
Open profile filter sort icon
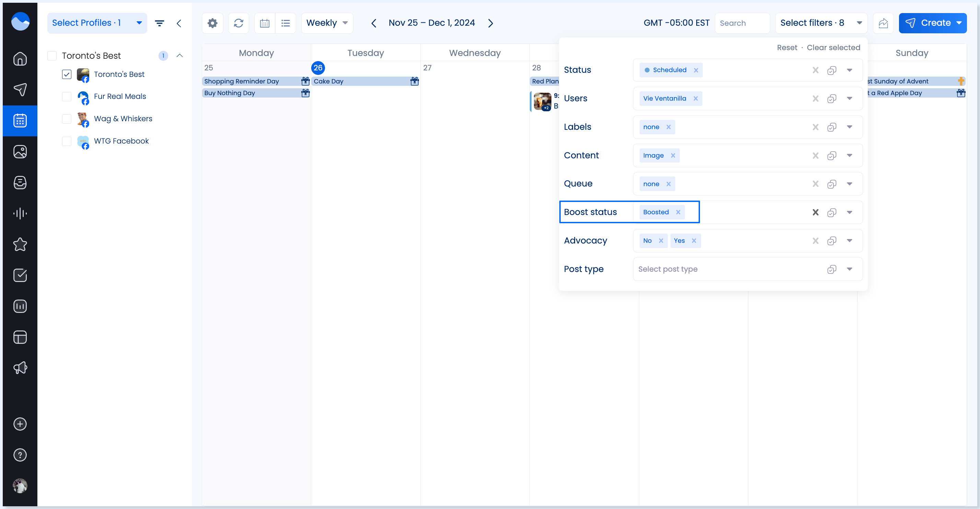(x=160, y=23)
